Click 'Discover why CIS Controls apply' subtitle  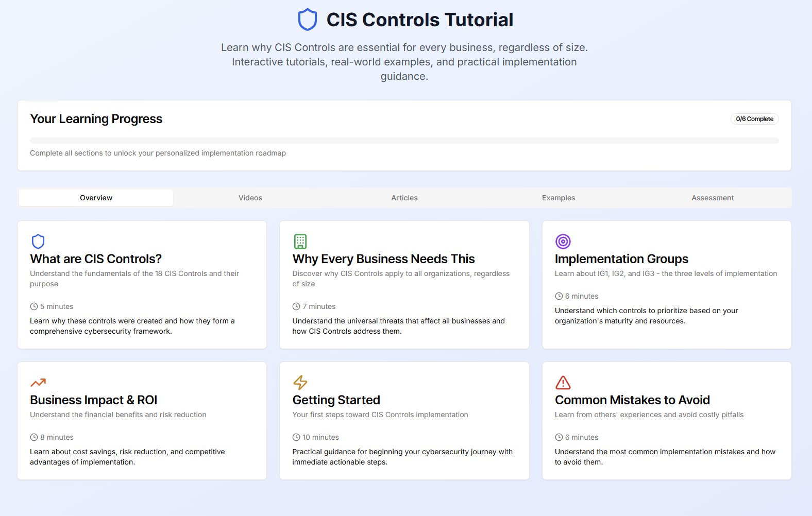point(401,279)
